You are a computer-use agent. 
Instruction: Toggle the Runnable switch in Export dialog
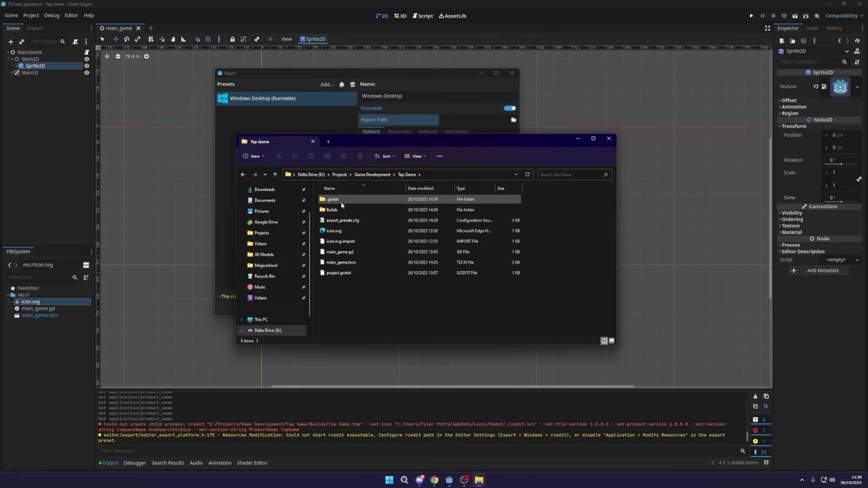pos(510,108)
